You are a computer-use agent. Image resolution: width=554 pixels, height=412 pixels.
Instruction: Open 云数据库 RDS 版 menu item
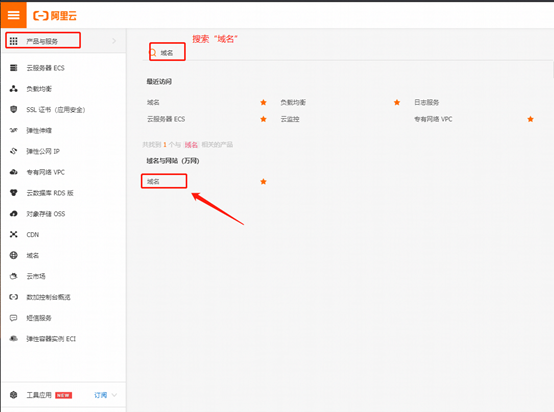[x=64, y=193]
